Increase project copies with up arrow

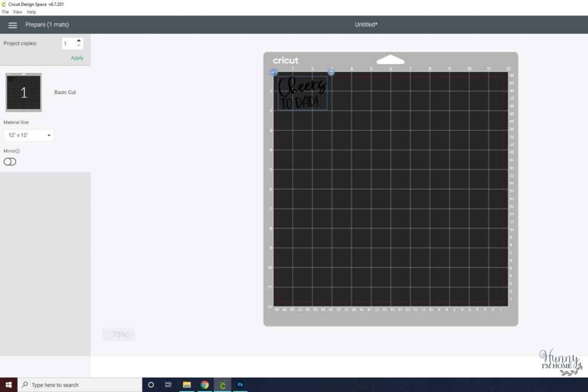coord(79,41)
